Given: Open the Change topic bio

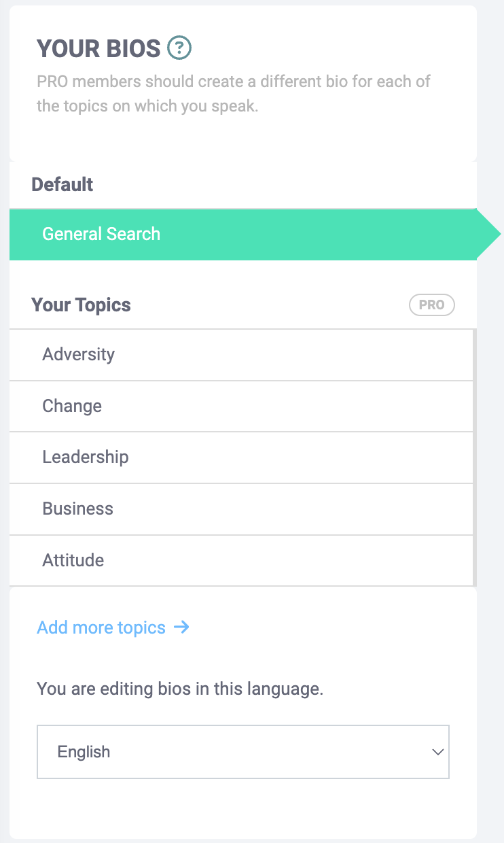Looking at the screenshot, I should click(x=241, y=407).
